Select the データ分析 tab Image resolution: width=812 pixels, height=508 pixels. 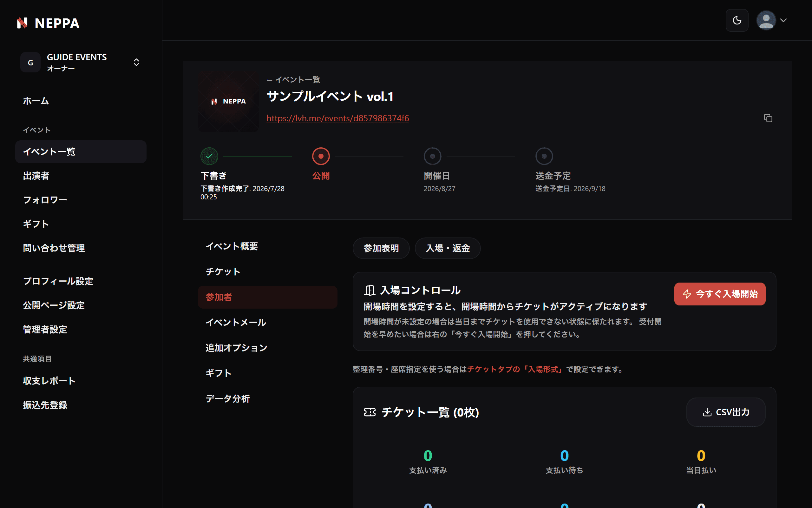point(267,399)
